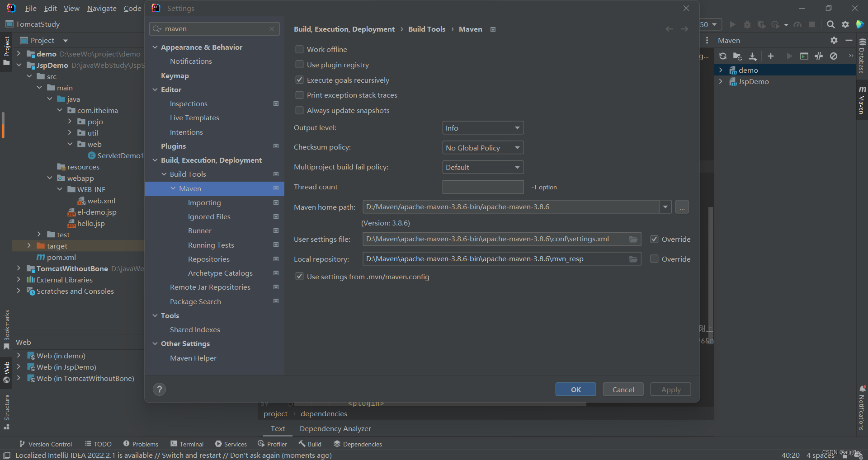Toggle Skip Tests Mode icon in the Maven toolbar
The height and width of the screenshot is (460, 868).
[834, 56]
